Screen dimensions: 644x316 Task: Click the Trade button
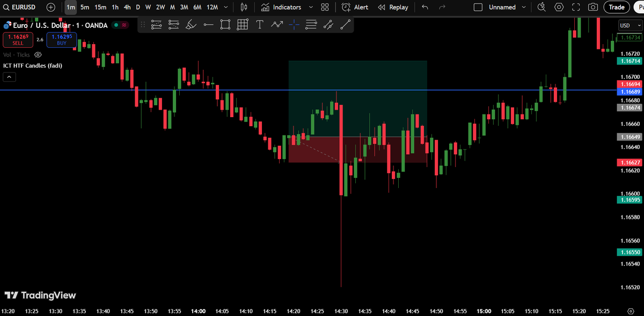[616, 7]
